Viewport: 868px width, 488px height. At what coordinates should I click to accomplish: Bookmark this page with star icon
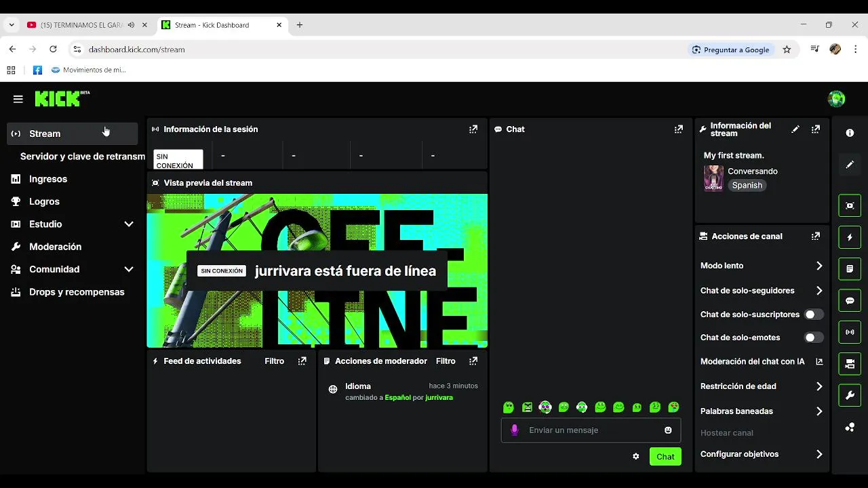[x=787, y=49]
